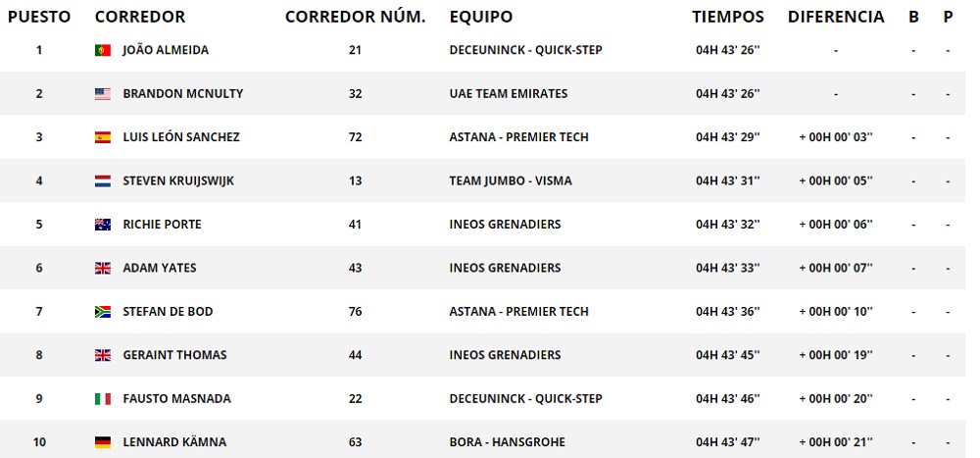Click Team Jumbo - Visma team name
Screen dimensions: 980x458
510,181
